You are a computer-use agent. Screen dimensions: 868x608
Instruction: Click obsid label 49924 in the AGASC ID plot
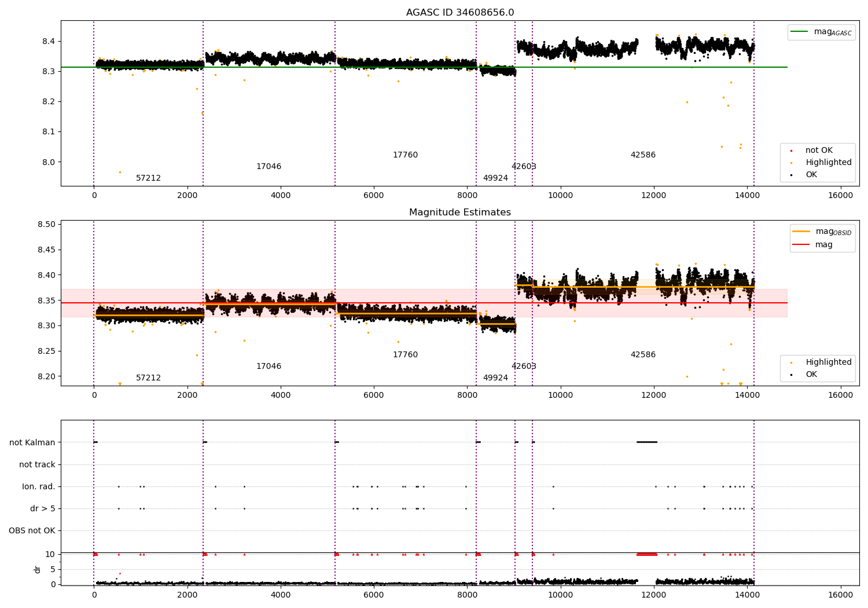tap(495, 178)
